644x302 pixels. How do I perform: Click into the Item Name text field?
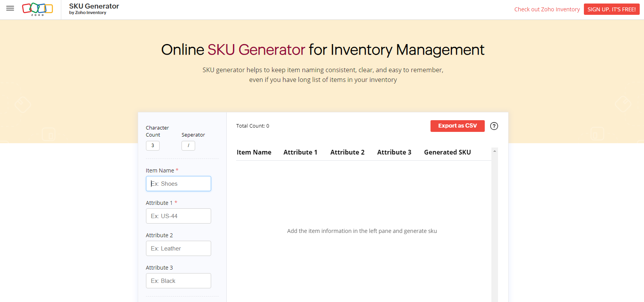[178, 184]
